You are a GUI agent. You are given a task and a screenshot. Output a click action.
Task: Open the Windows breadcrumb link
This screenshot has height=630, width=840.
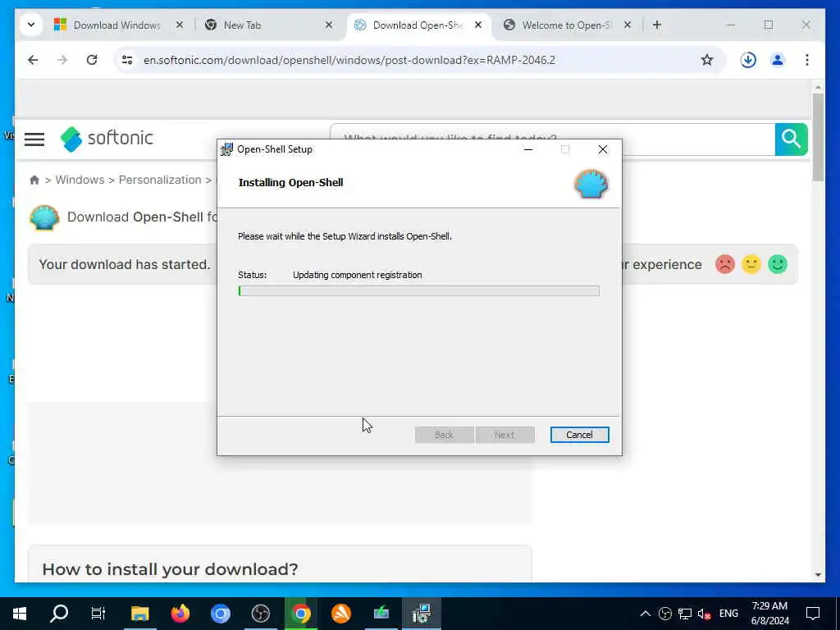tap(80, 180)
